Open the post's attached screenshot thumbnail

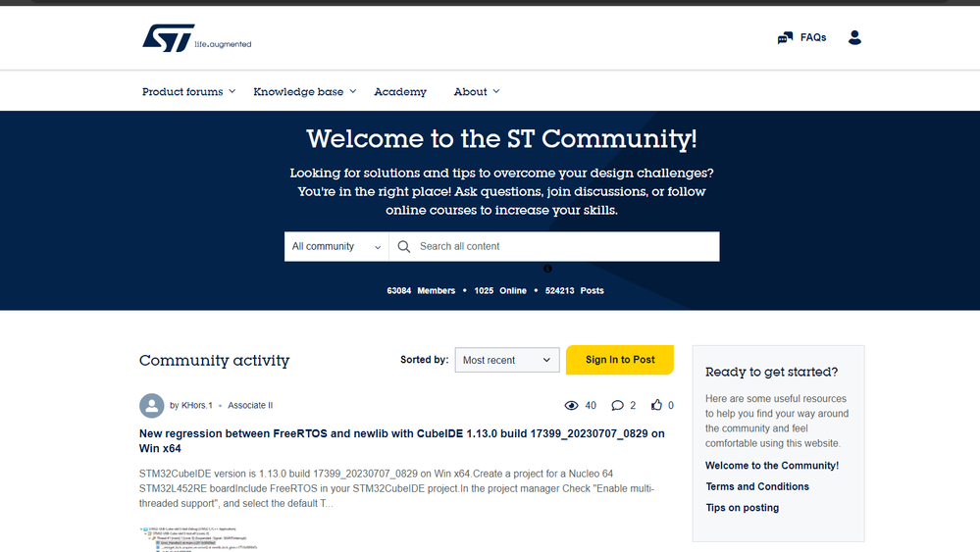[x=198, y=539]
